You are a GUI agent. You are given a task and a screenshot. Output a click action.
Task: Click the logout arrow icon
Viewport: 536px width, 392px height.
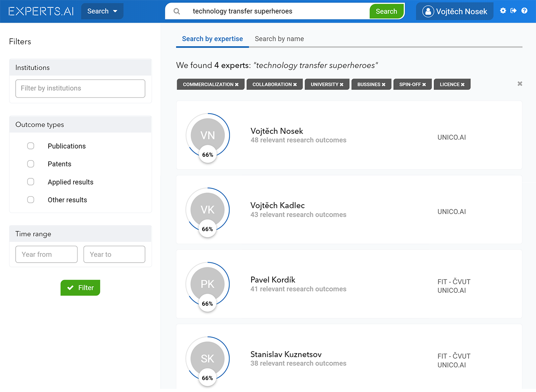pos(514,11)
